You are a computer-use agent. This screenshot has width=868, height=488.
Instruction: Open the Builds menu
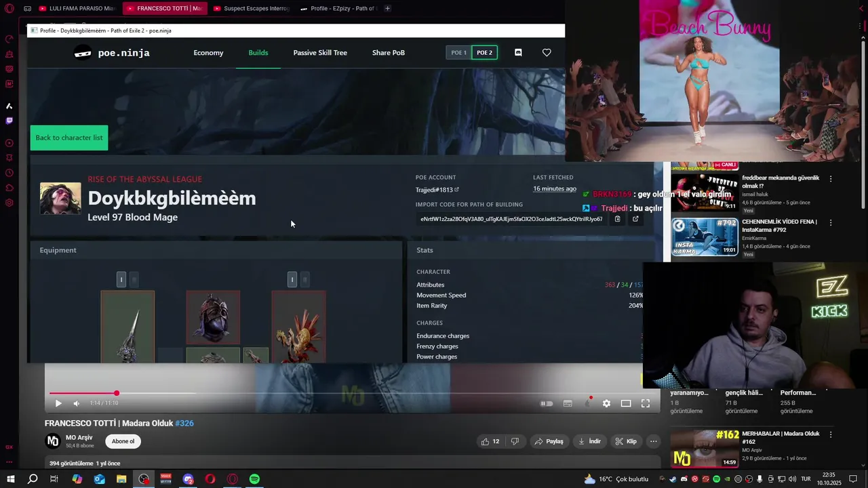point(258,53)
